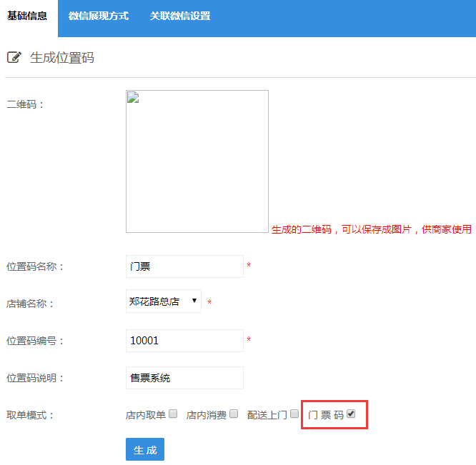The height and width of the screenshot is (465, 476).
Task: Click the edit icon beside 生成位置码
Action: 14,57
